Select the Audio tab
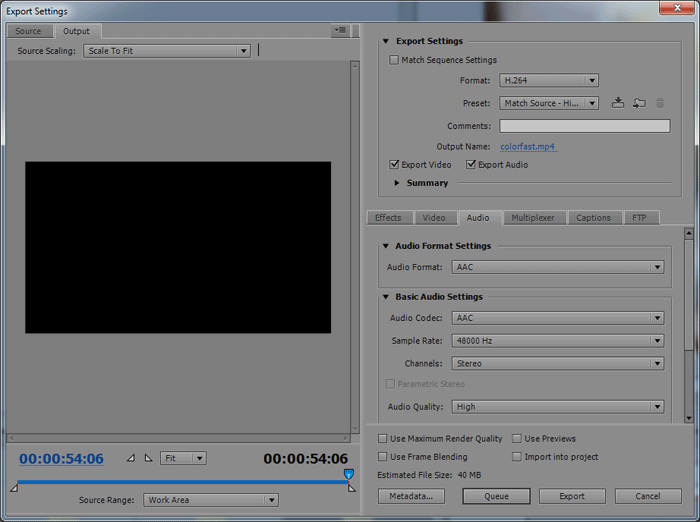 tap(478, 217)
